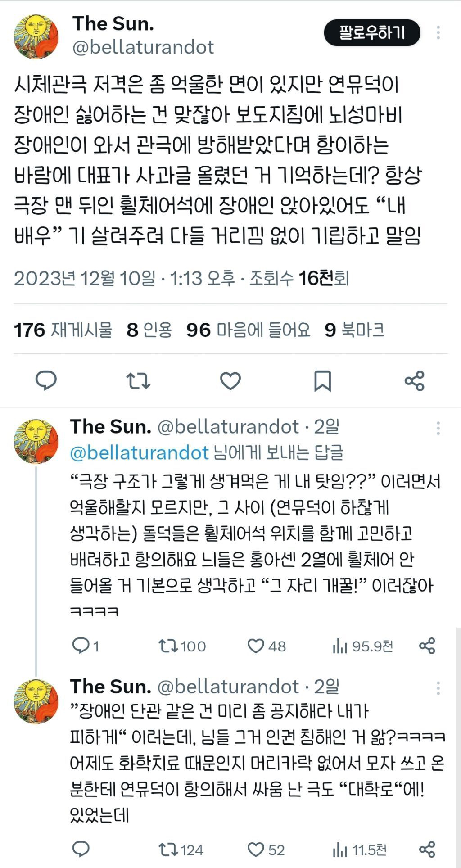
Task: Open main tweet more options menu
Action: click(438, 33)
